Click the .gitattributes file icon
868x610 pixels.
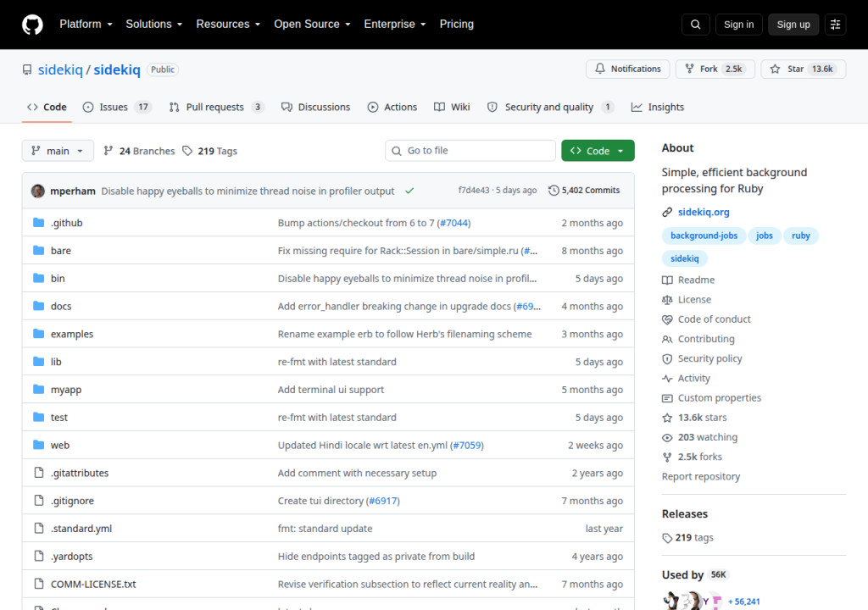click(39, 472)
